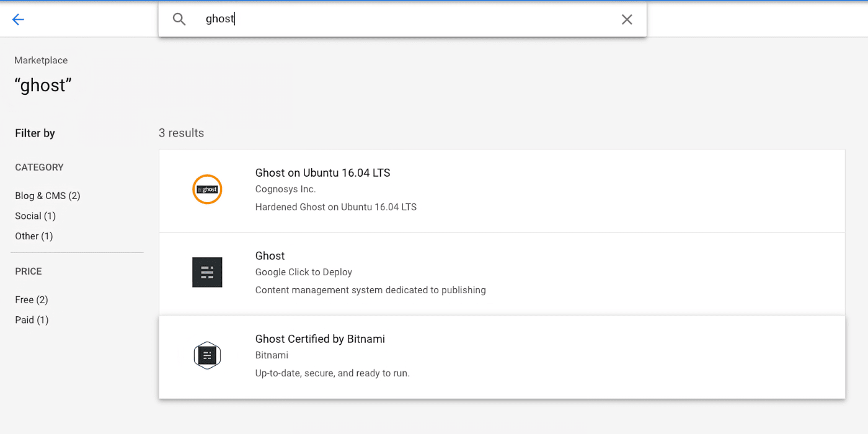Click the Filter by heading
Viewport: 868px width, 434px height.
coord(35,133)
